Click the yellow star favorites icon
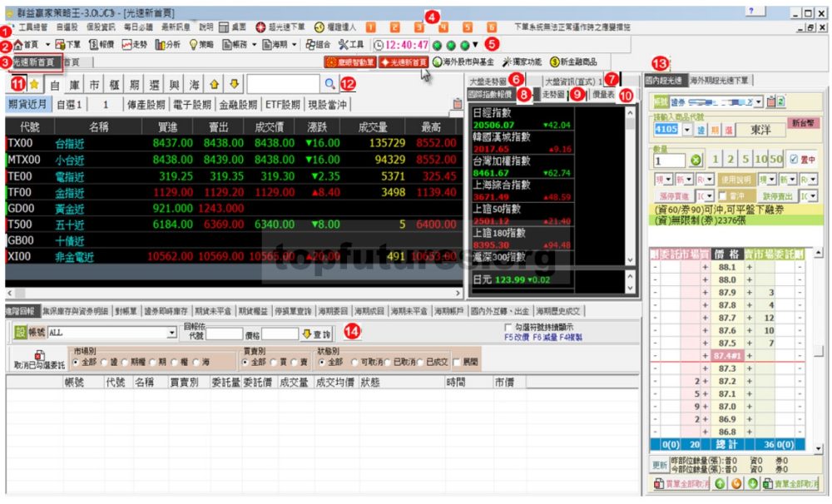 tap(35, 84)
